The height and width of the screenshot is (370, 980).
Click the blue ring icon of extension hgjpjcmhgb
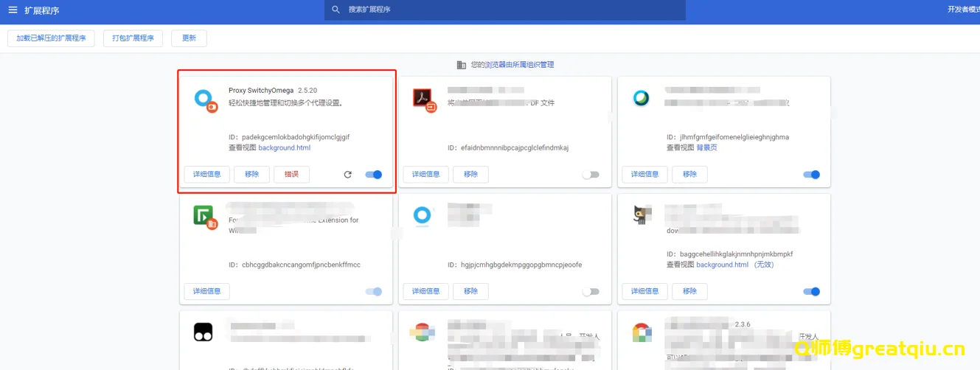[422, 214]
